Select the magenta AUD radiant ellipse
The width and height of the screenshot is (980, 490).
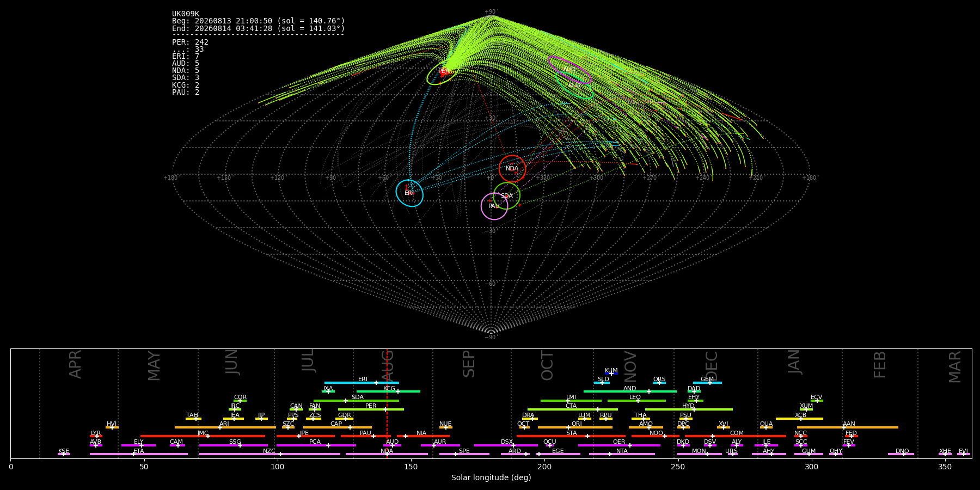[569, 70]
